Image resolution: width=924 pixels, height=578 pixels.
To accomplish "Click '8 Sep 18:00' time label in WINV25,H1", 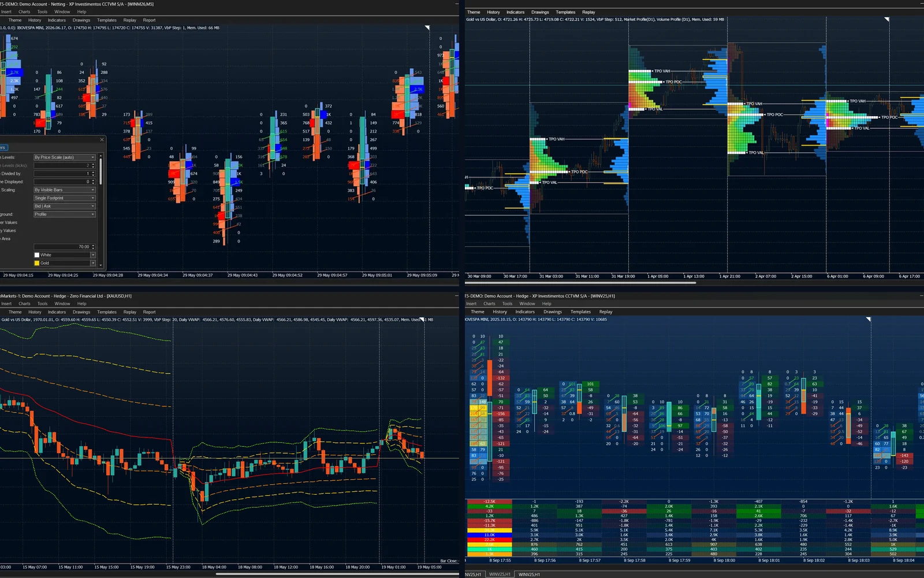I will pos(725,560).
